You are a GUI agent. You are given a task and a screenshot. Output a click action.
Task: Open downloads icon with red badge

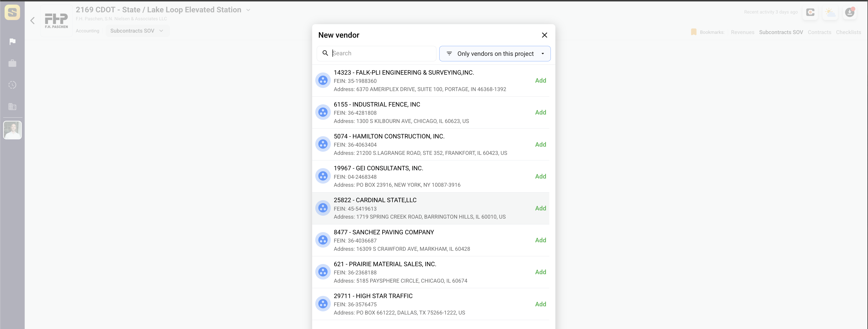(x=850, y=13)
